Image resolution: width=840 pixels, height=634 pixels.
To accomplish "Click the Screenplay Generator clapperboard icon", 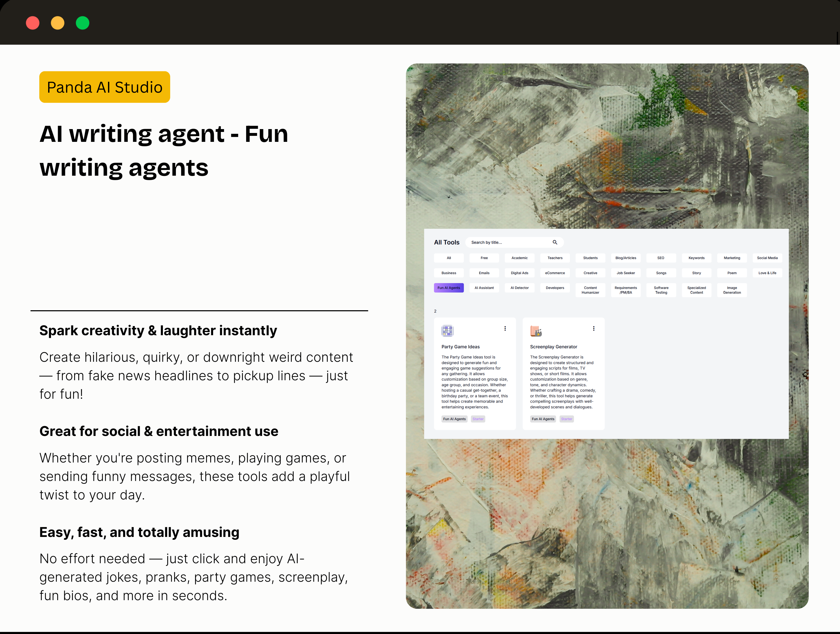I will [x=536, y=331].
